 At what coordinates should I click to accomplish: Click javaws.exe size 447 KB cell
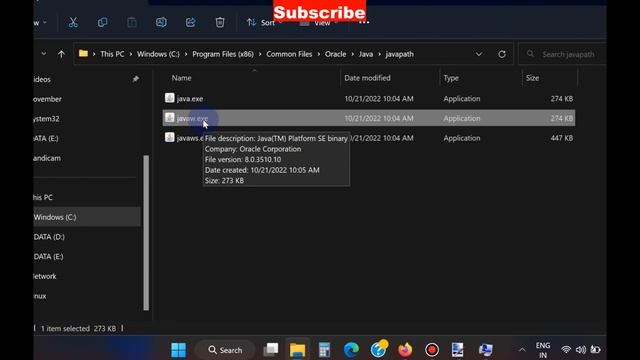coord(562,138)
